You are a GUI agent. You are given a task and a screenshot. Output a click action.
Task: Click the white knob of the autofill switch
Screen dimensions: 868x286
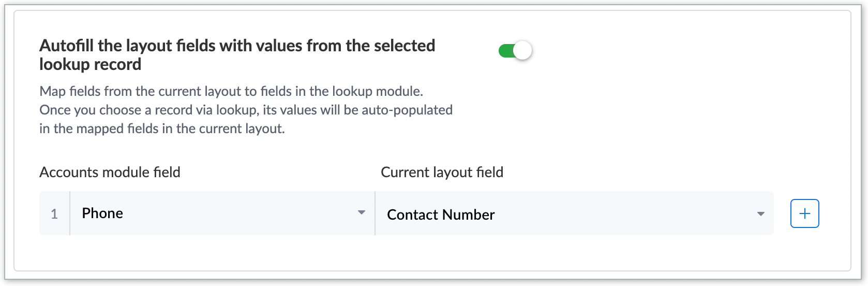pos(523,51)
